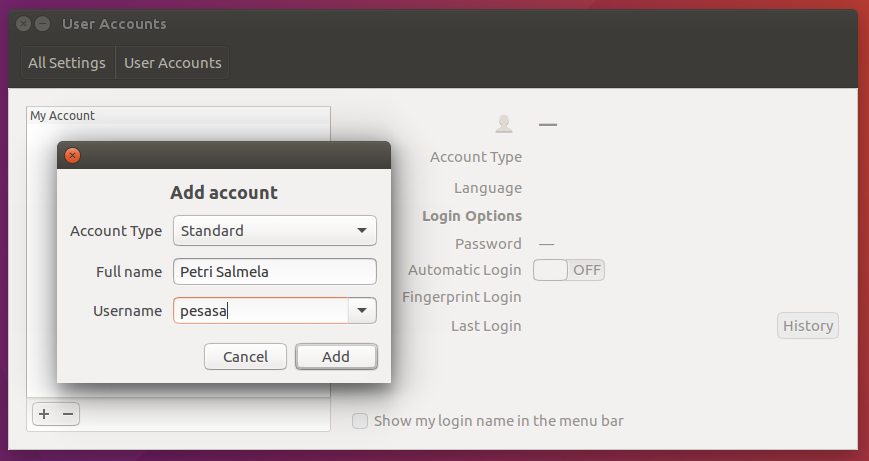Click the account name placeholder beside avatar
Viewport: 869px width, 461px height.
click(547, 125)
